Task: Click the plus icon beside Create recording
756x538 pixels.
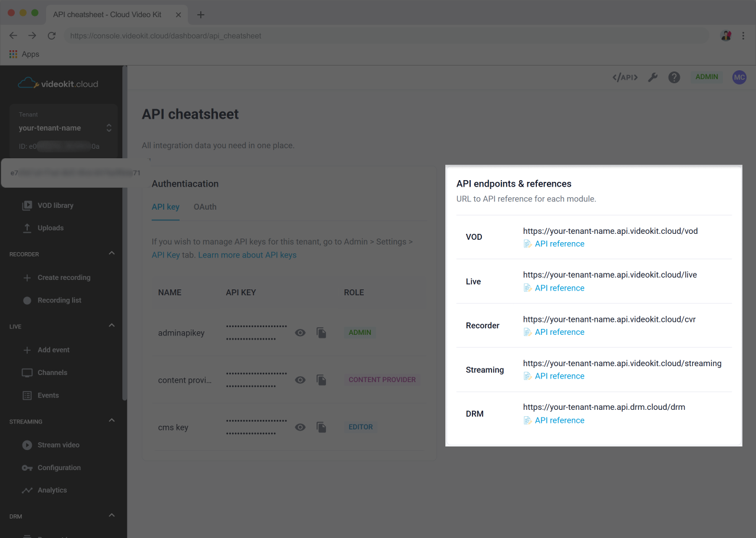Action: tap(27, 278)
